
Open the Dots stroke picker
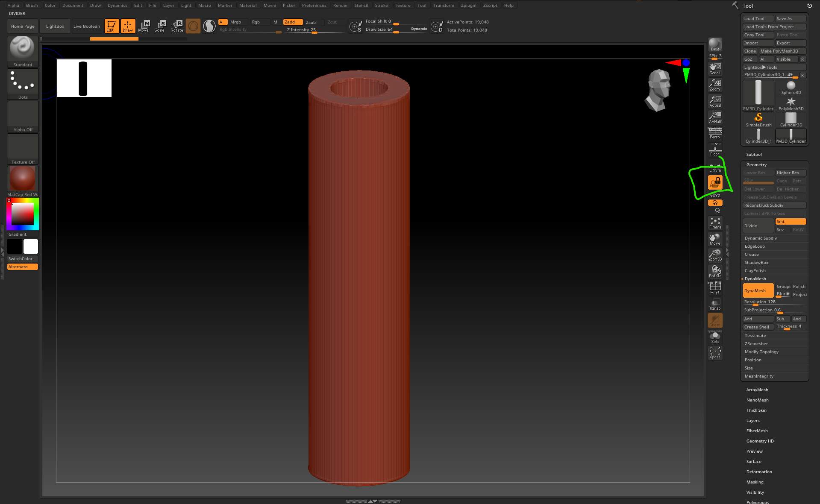point(23,84)
